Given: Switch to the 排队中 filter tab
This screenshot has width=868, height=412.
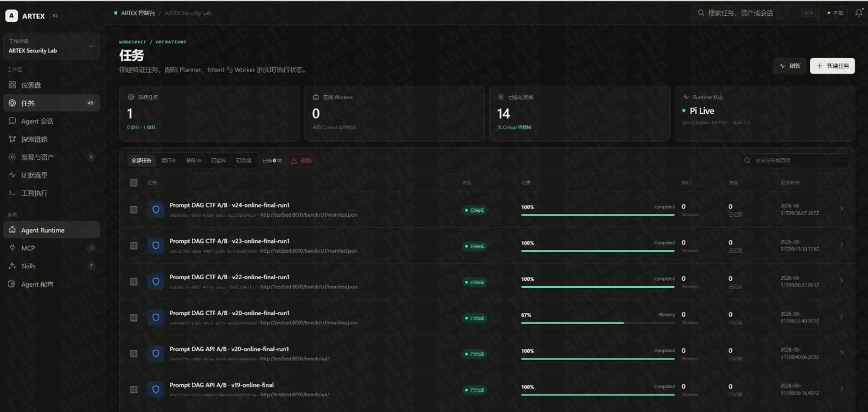Looking at the screenshot, I should 194,160.
